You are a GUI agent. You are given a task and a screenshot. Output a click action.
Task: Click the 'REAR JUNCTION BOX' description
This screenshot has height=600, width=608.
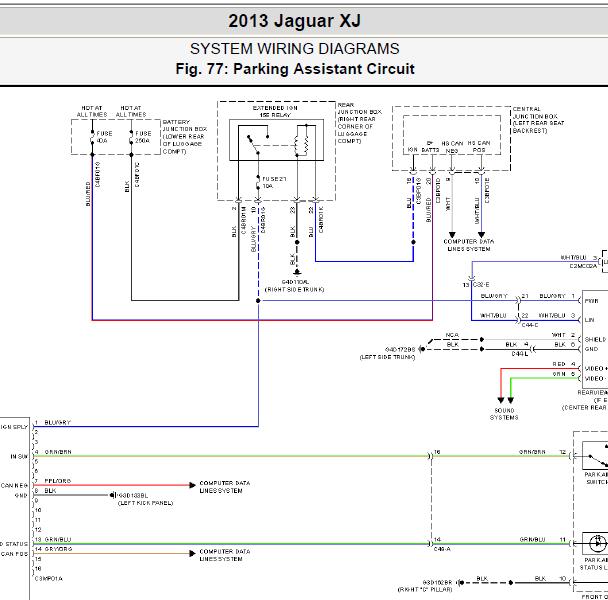(x=359, y=123)
